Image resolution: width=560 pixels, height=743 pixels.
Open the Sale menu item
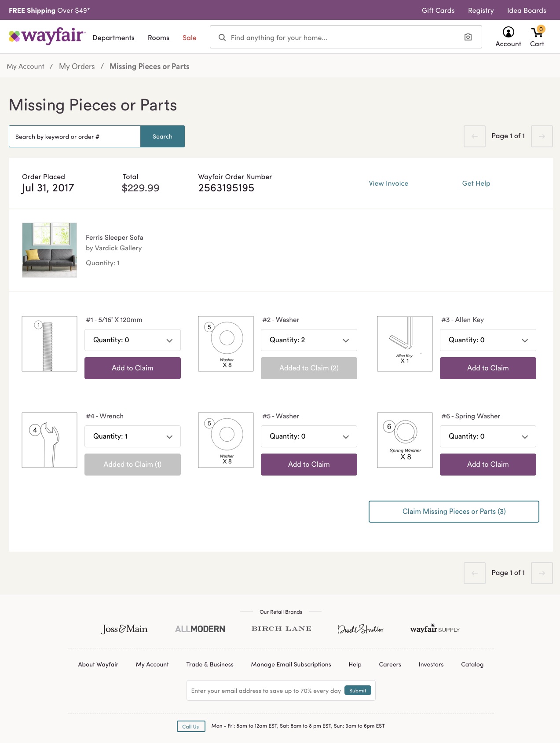[189, 38]
